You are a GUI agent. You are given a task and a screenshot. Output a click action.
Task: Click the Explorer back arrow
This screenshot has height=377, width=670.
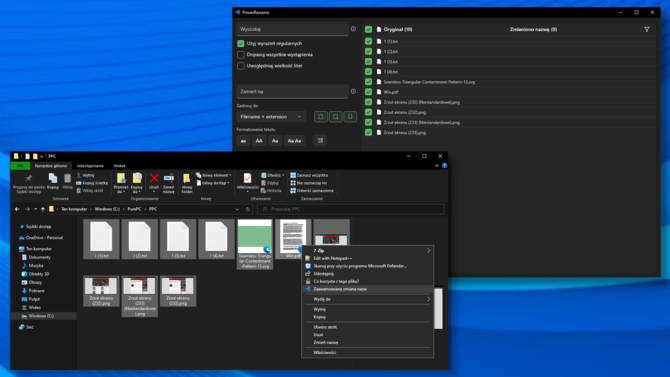click(17, 209)
